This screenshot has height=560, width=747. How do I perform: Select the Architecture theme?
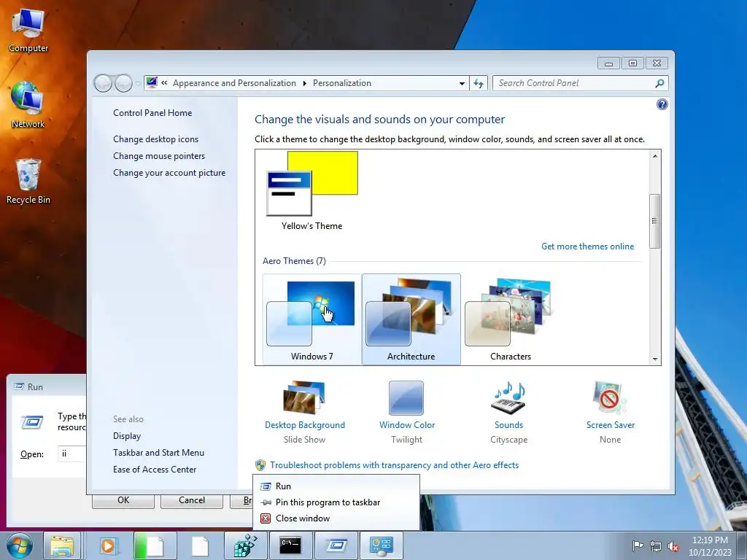click(x=411, y=319)
